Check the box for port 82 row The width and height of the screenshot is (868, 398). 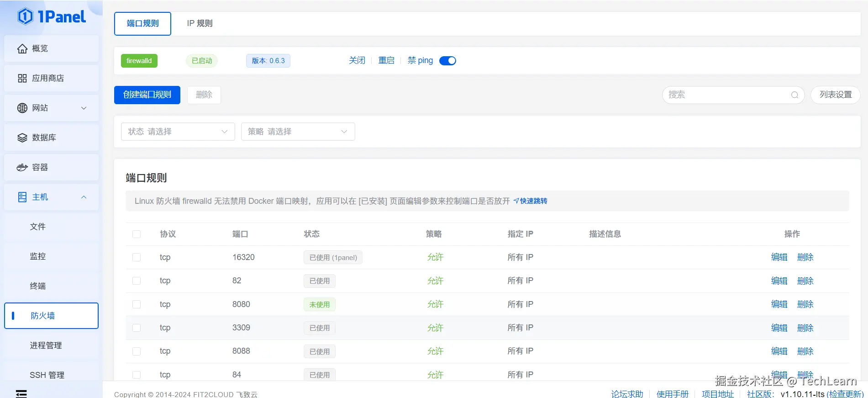click(x=137, y=281)
